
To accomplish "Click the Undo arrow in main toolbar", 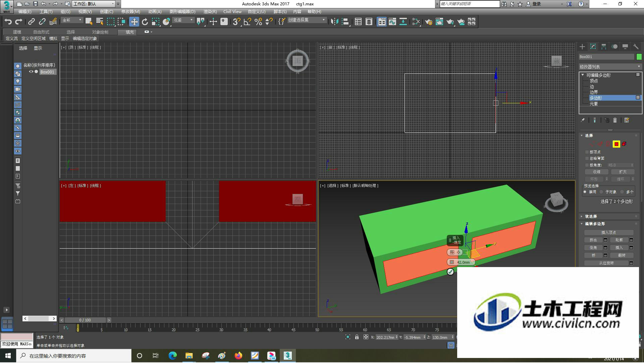I will tap(8, 22).
